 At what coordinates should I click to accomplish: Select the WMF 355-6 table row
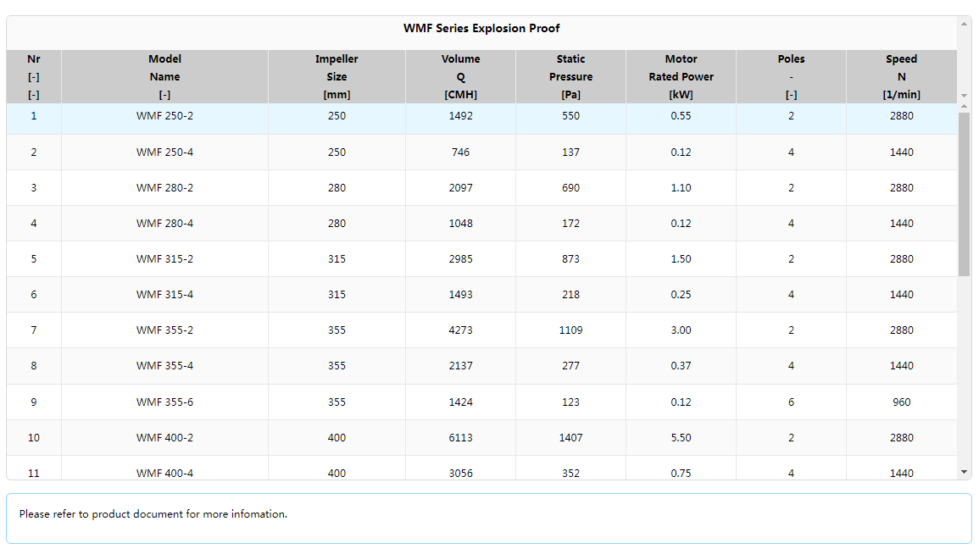click(x=339, y=402)
